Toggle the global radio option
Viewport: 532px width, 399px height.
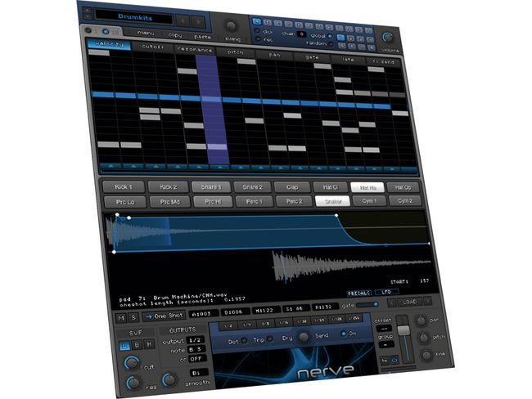(330, 36)
